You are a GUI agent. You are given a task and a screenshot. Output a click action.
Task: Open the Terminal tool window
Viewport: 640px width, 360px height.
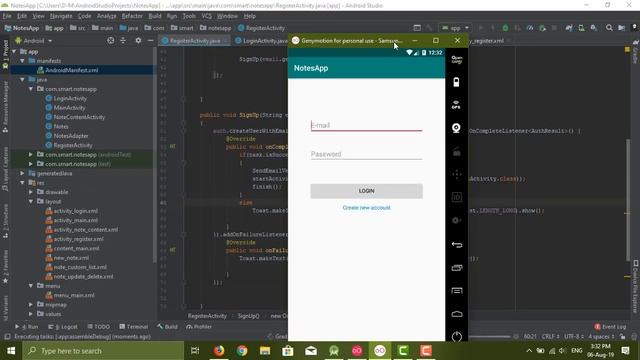tap(133, 327)
